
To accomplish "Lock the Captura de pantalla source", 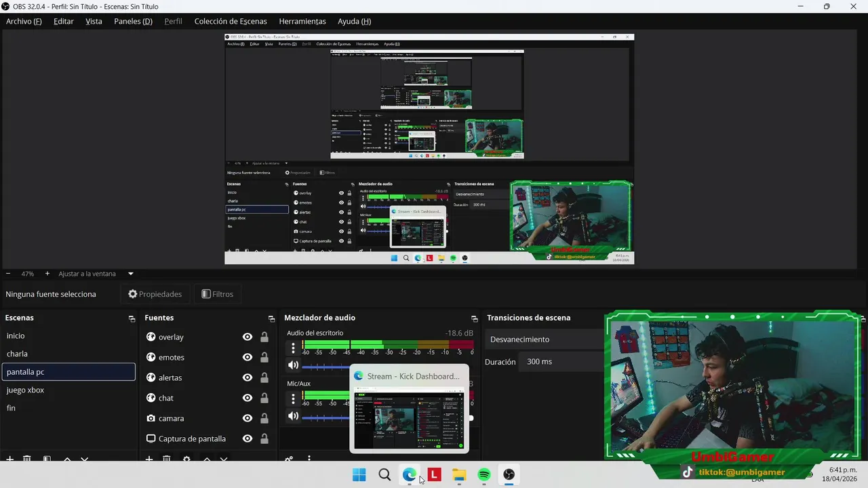I will pos(264,439).
